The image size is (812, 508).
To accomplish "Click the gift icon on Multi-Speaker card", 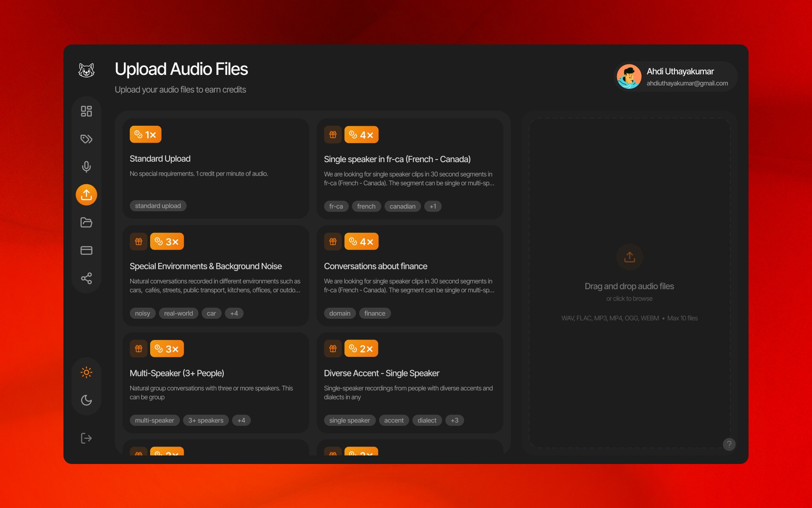I will pyautogui.click(x=139, y=349).
